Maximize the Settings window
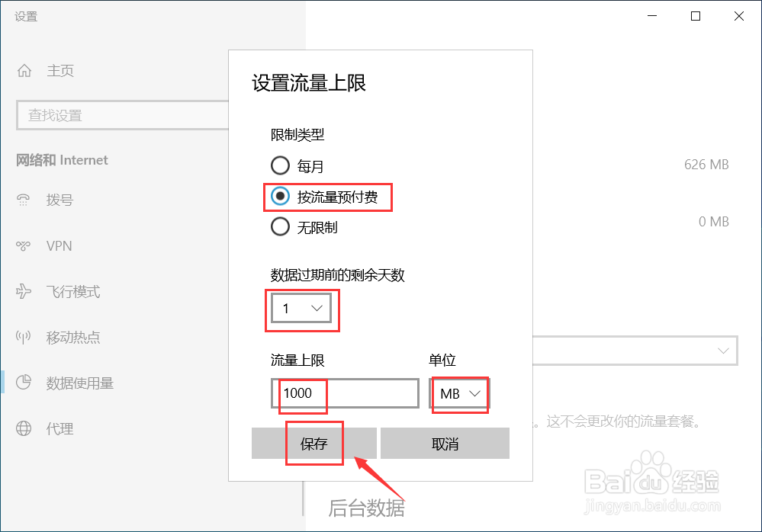The image size is (762, 532). click(x=696, y=16)
